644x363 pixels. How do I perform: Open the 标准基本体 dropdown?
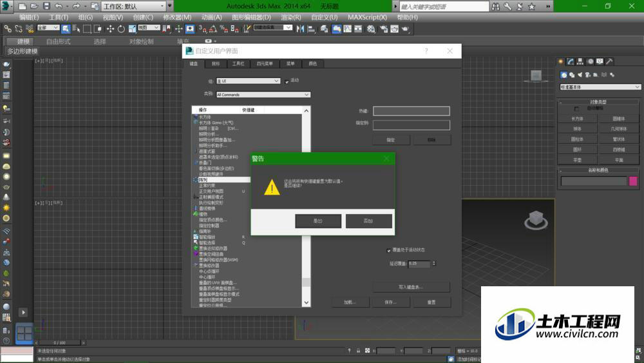(x=600, y=87)
